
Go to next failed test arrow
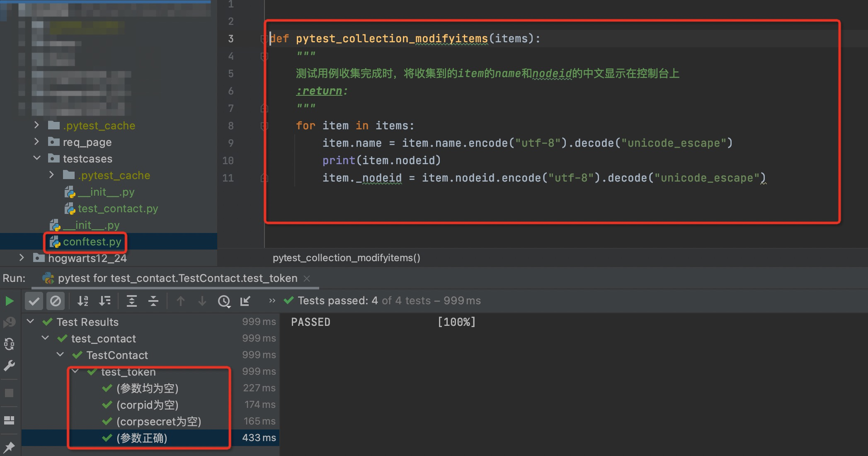click(202, 301)
